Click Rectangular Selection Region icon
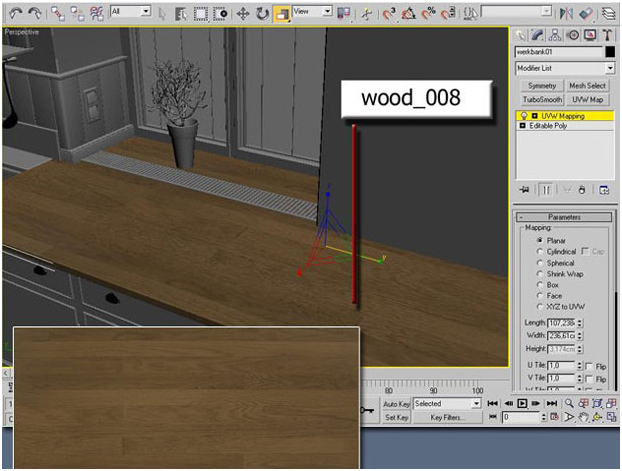The image size is (622, 471). tap(201, 14)
